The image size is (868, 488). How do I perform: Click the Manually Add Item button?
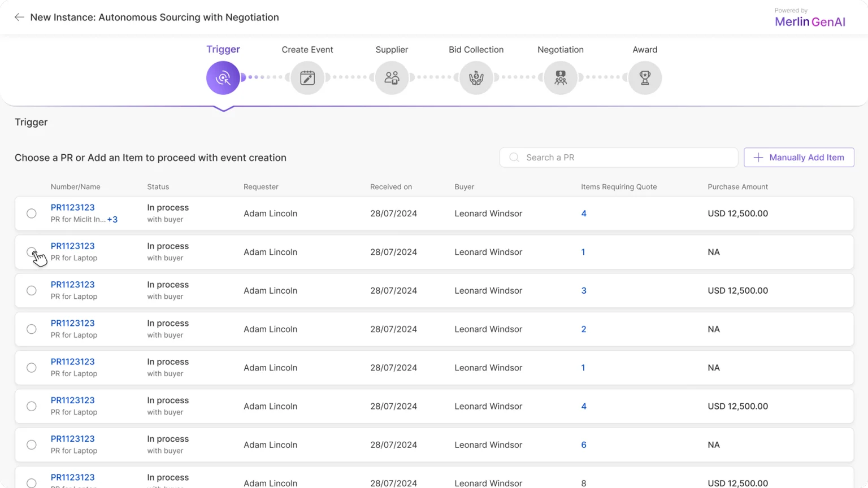point(798,158)
